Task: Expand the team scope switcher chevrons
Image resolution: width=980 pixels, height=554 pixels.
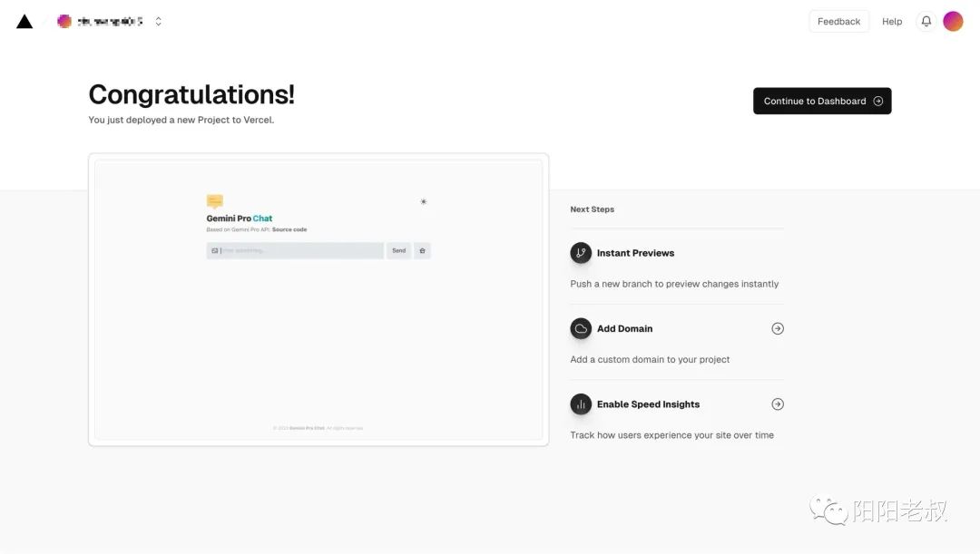Action: click(159, 22)
